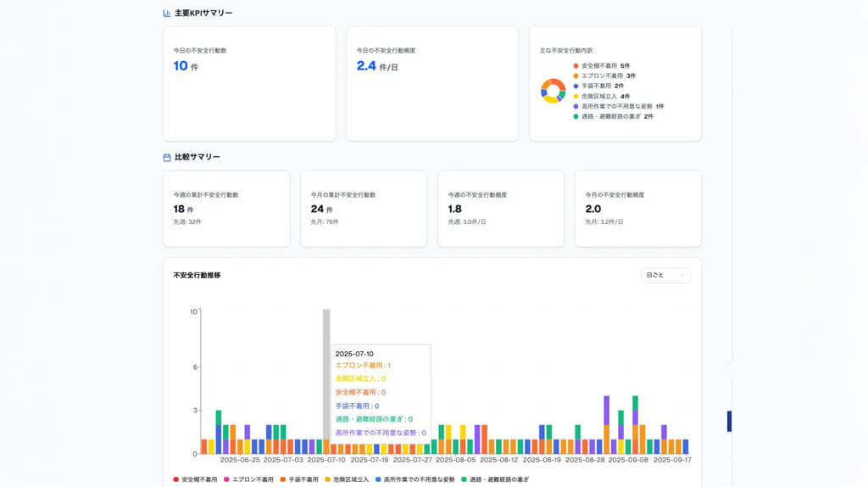Click the donut chart in 主な不安全行動内訳

tap(553, 91)
